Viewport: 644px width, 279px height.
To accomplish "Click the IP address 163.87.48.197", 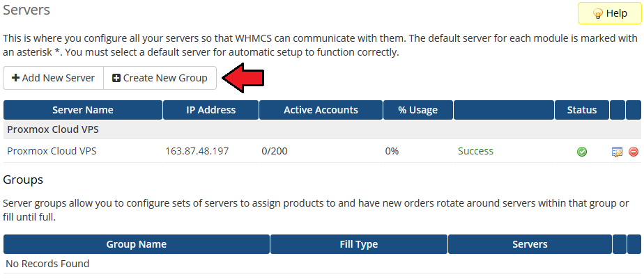I will (x=197, y=151).
